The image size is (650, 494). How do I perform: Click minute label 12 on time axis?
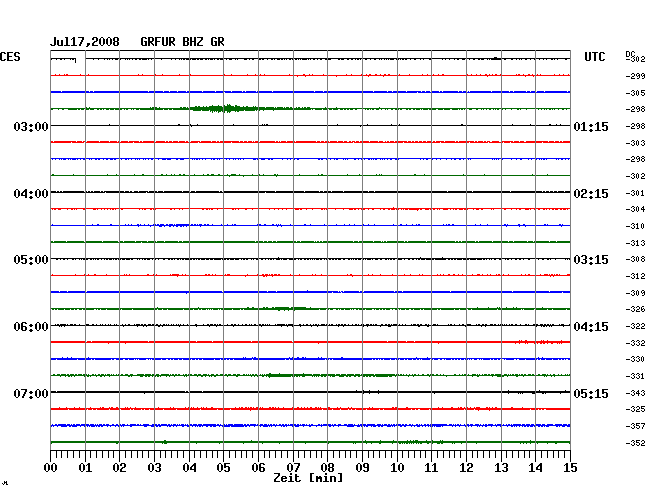coord(466,468)
